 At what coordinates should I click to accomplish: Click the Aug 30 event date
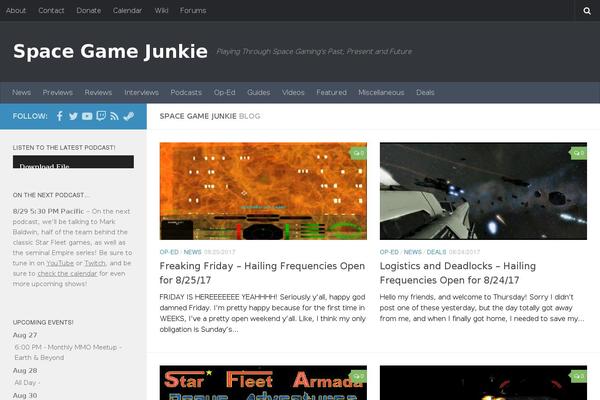[x=25, y=395]
